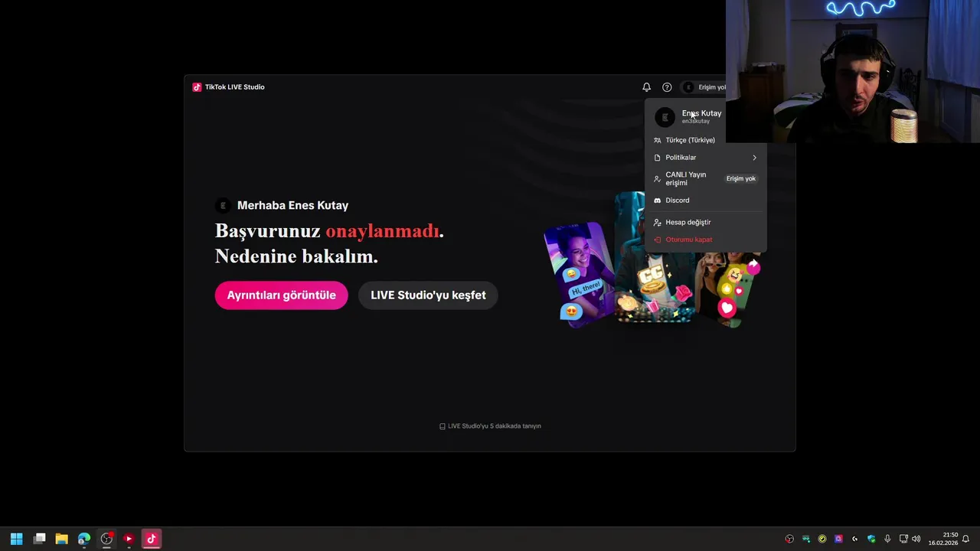Click the LIVE Studio'yu keşfet button

428,295
